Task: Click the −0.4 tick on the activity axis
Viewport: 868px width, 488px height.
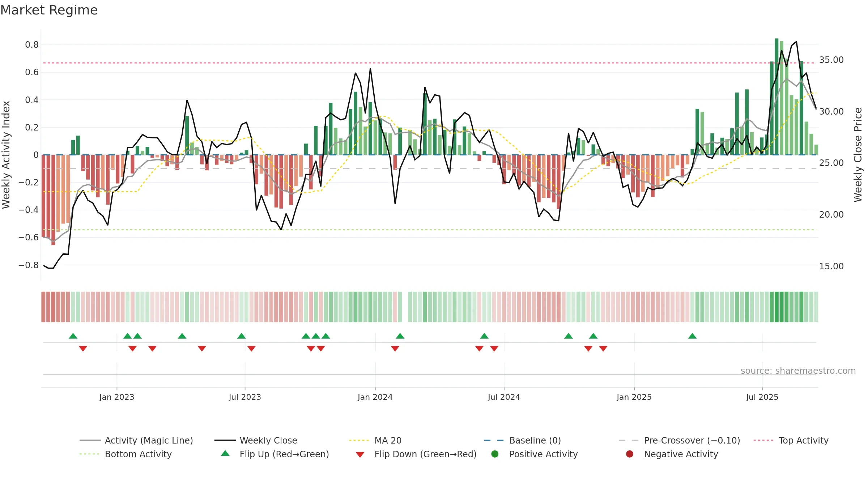Action: (x=29, y=210)
